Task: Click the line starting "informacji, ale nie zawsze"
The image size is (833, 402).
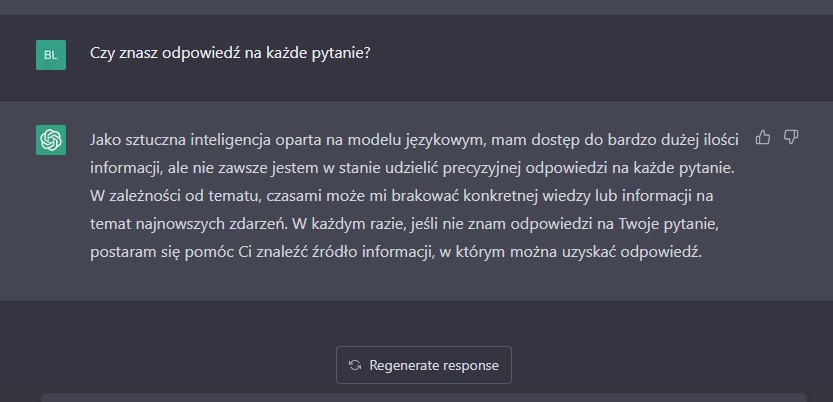Action: click(412, 166)
